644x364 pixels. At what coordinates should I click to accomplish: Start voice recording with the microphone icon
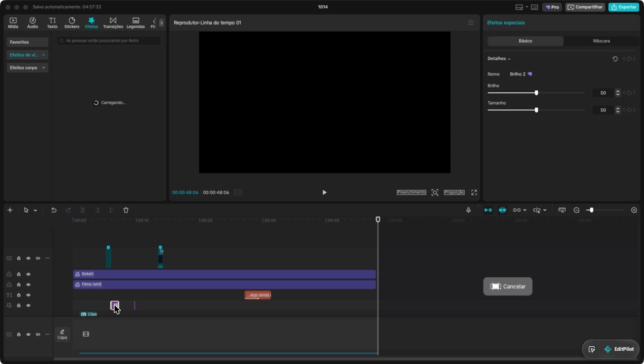pos(468,210)
